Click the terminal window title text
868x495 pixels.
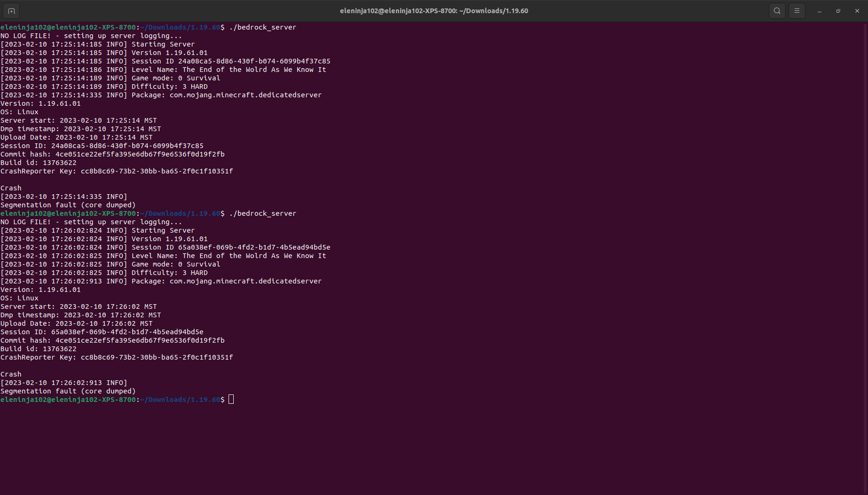tap(434, 11)
